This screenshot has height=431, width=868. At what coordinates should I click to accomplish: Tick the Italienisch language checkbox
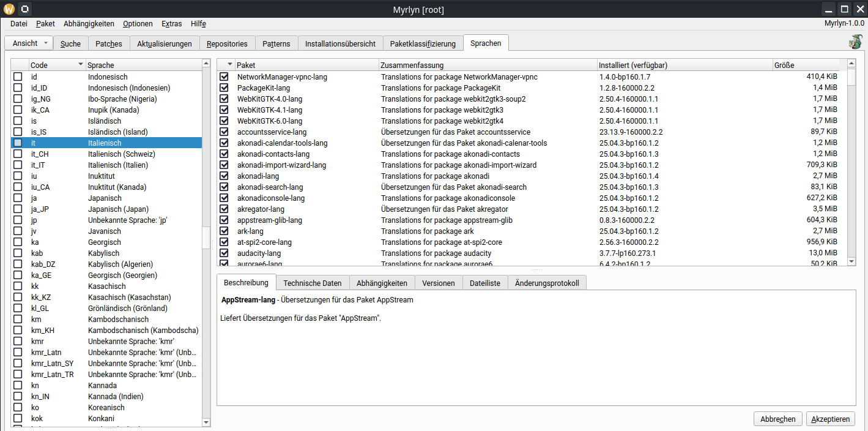click(x=18, y=143)
